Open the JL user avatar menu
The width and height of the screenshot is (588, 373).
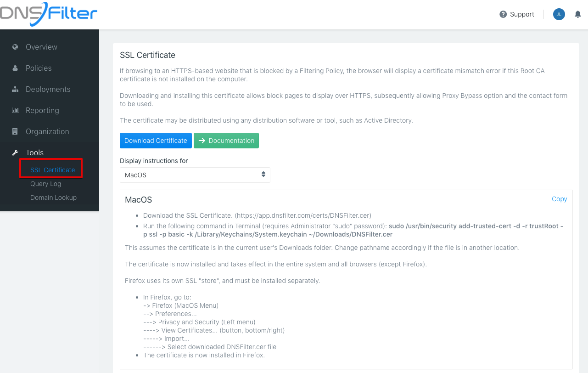(559, 14)
